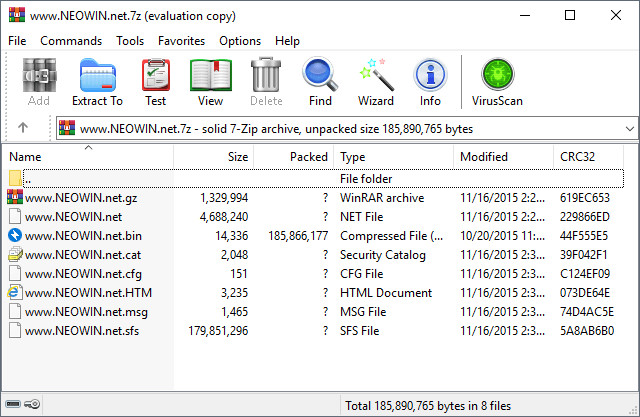Show archive Info
This screenshot has width=640, height=417.
coord(430,75)
